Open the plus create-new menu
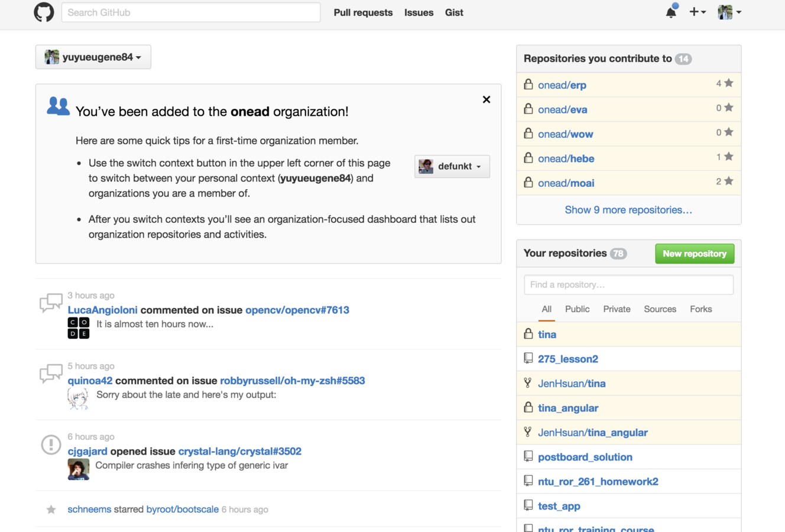Image resolution: width=785 pixels, height=532 pixels. 698,12
